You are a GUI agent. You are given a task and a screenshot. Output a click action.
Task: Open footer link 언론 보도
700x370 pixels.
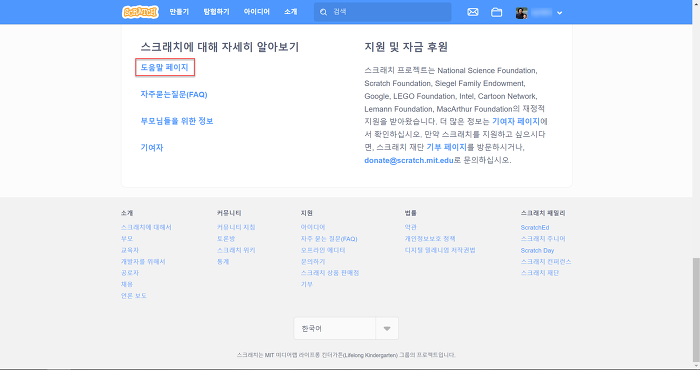pyautogui.click(x=133, y=296)
